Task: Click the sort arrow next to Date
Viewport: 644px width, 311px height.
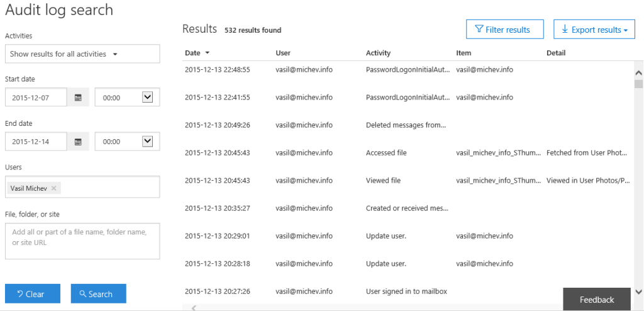Action: (208, 53)
